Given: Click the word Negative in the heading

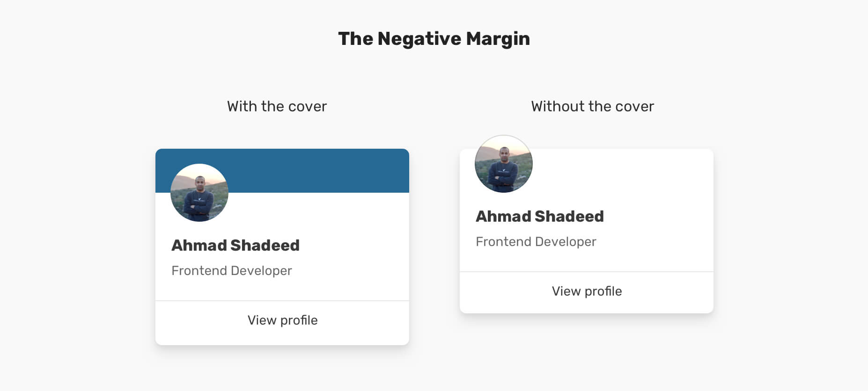Looking at the screenshot, I should coord(419,39).
